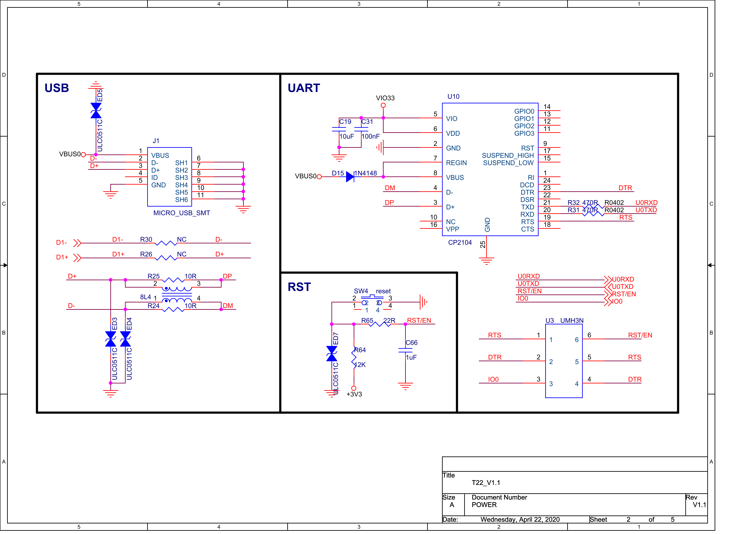Select the IO0 off-page connector arrow

pyautogui.click(x=608, y=302)
